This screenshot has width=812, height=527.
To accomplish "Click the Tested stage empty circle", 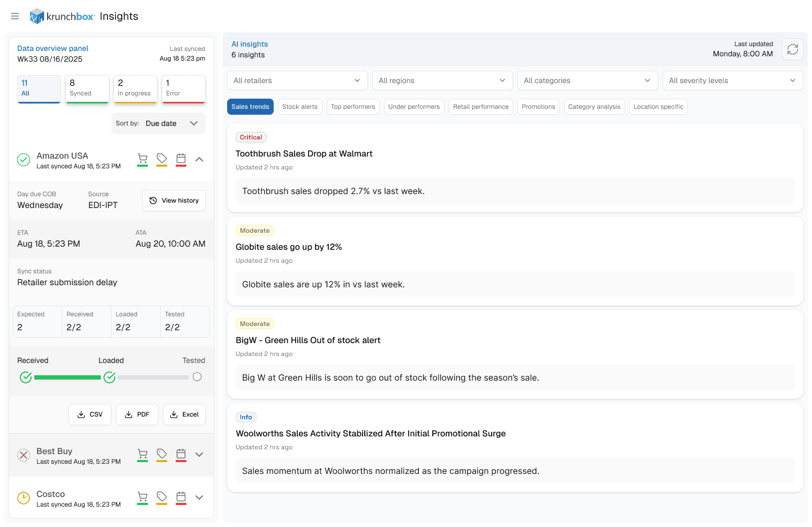I will pyautogui.click(x=197, y=377).
